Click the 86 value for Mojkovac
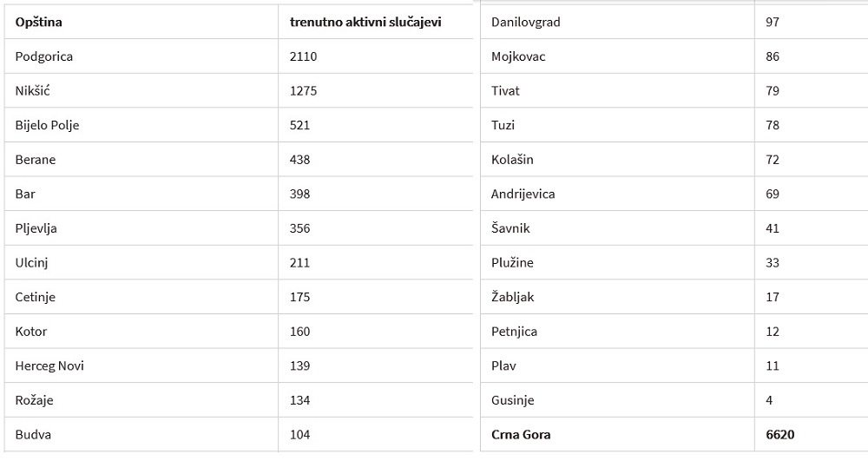The image size is (868, 474). (773, 56)
